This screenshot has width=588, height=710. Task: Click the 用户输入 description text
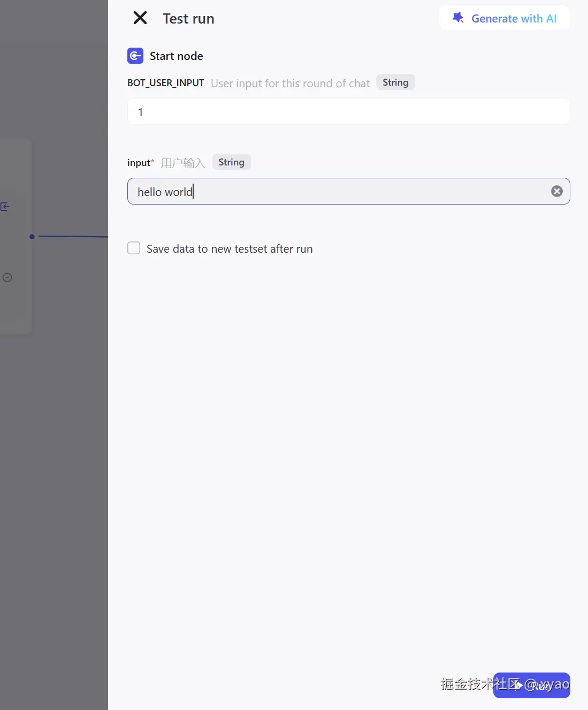183,163
